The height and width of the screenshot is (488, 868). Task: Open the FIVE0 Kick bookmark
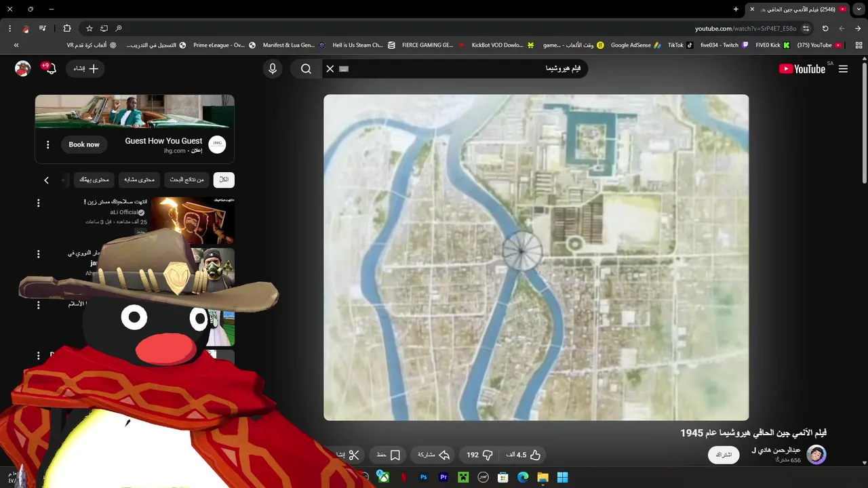point(772,45)
